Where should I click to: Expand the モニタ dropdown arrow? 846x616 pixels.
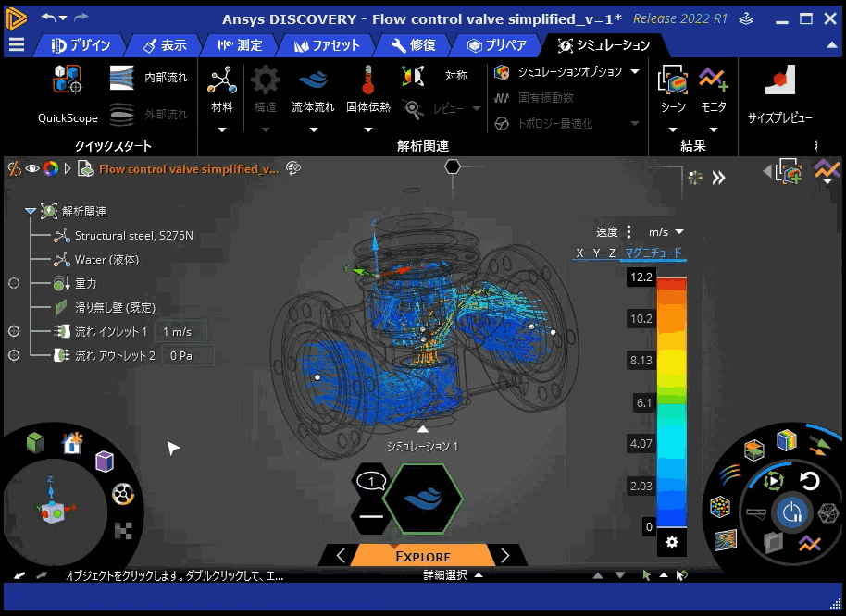point(714,129)
